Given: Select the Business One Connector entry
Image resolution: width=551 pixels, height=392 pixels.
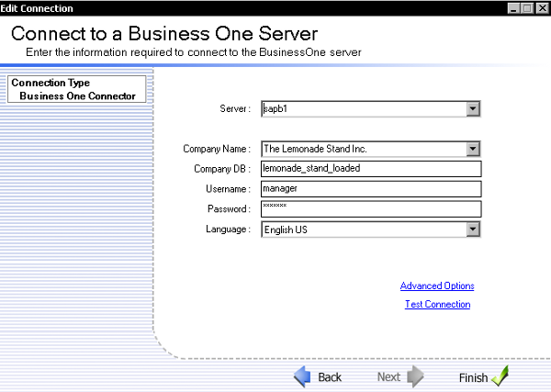Looking at the screenshot, I should pyautogui.click(x=77, y=95).
